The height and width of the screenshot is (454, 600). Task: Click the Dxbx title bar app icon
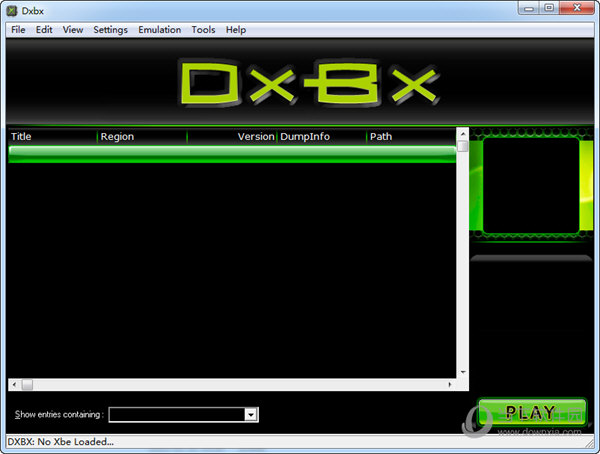click(12, 11)
